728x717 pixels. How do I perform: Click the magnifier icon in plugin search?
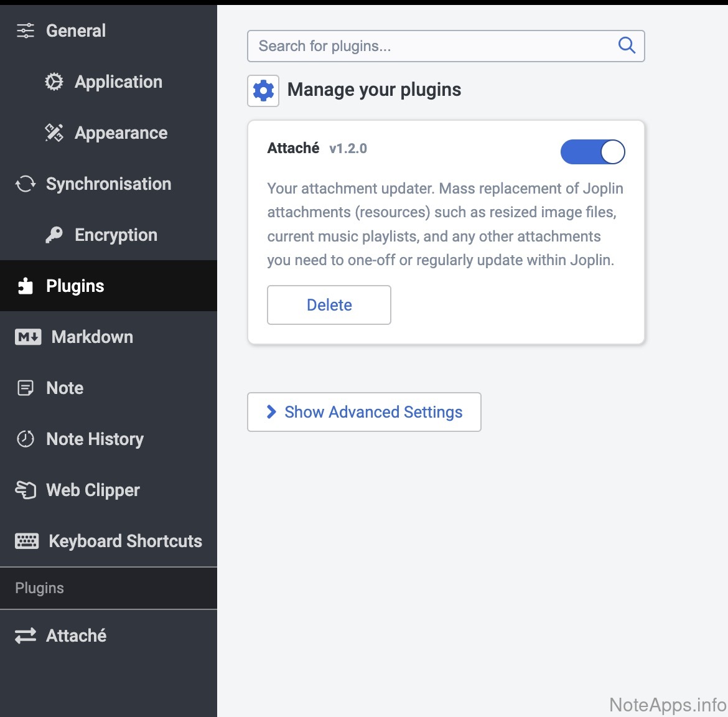627,45
